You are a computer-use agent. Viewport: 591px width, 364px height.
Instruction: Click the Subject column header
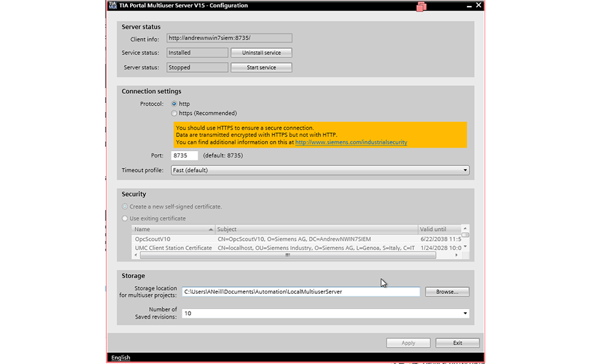pyautogui.click(x=317, y=230)
